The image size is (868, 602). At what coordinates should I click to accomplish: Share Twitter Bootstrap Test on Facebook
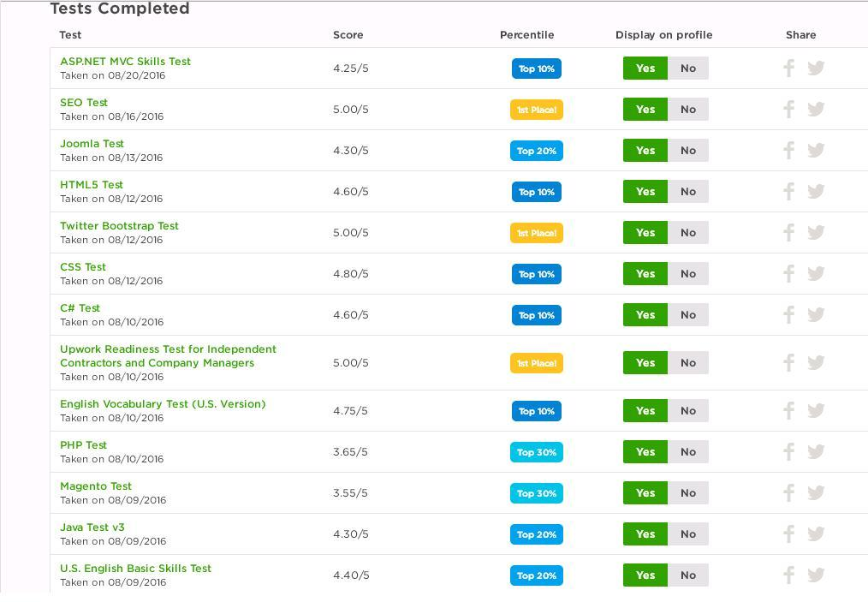788,233
